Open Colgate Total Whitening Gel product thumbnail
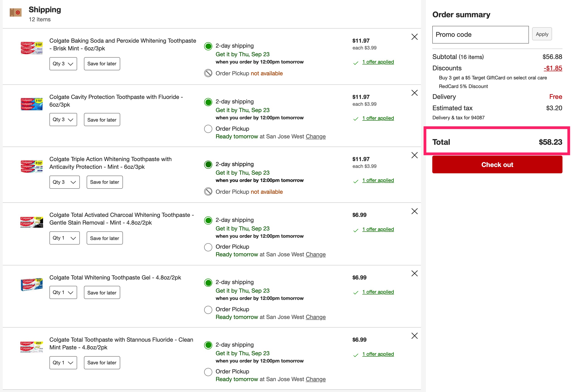Image resolution: width=572 pixels, height=392 pixels. pyautogui.click(x=32, y=285)
